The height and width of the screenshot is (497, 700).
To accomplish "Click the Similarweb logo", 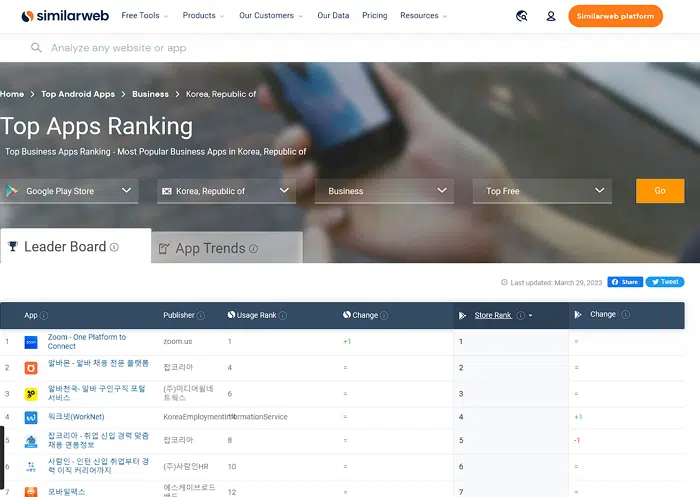I will pos(65,16).
